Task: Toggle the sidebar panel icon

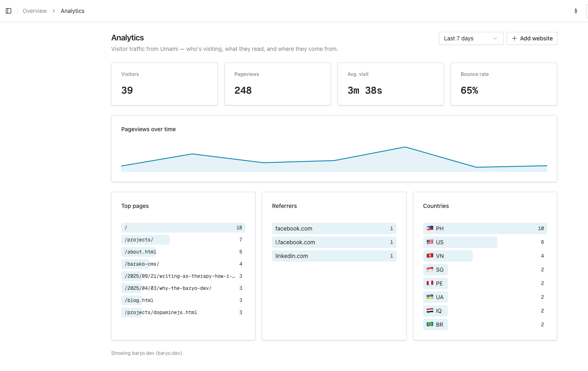Action: click(x=8, y=11)
